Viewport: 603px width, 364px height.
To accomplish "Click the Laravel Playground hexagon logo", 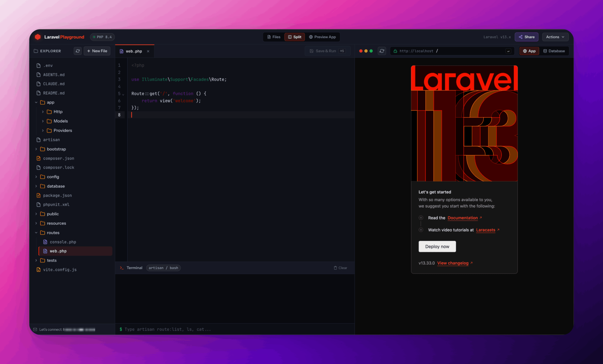I will pos(38,37).
